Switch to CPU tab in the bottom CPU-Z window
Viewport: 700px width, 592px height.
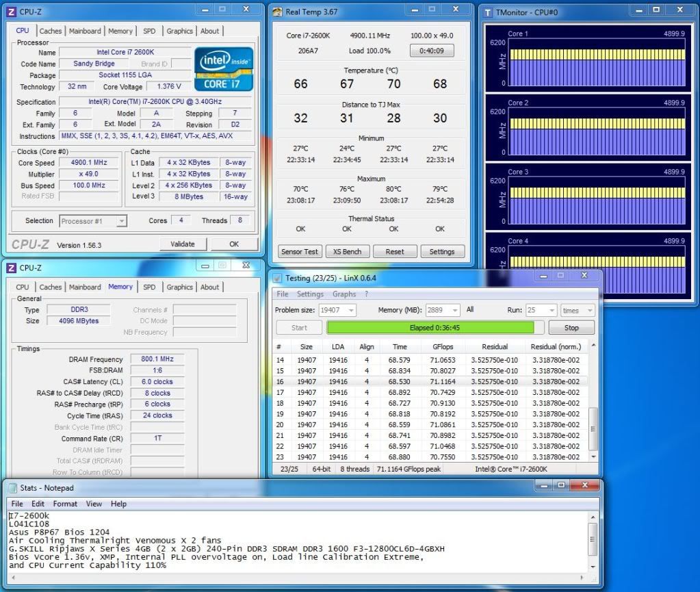tap(23, 287)
